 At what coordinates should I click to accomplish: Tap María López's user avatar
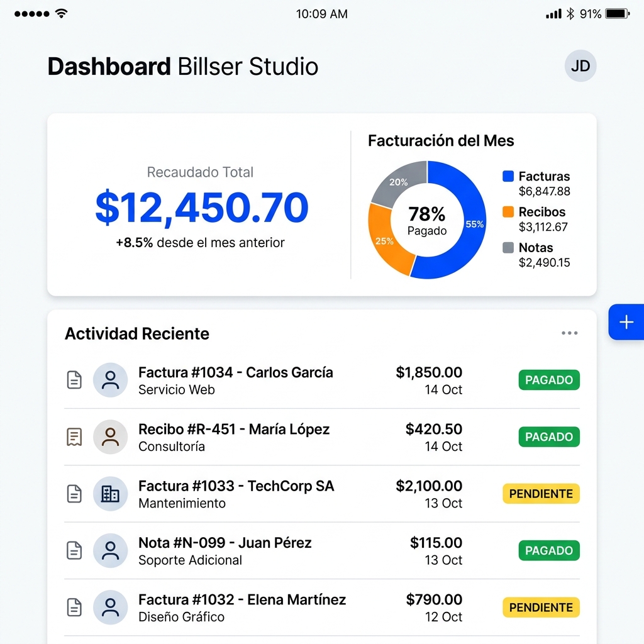point(111,437)
